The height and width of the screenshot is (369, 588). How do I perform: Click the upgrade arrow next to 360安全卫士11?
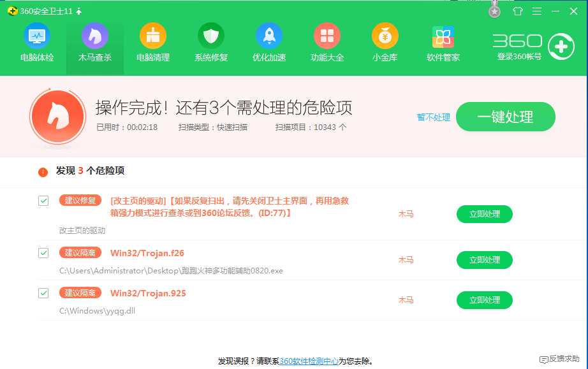(x=78, y=11)
